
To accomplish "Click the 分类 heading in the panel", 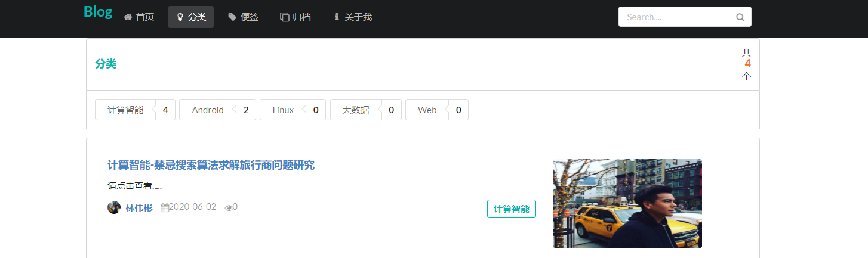I will click(x=106, y=64).
